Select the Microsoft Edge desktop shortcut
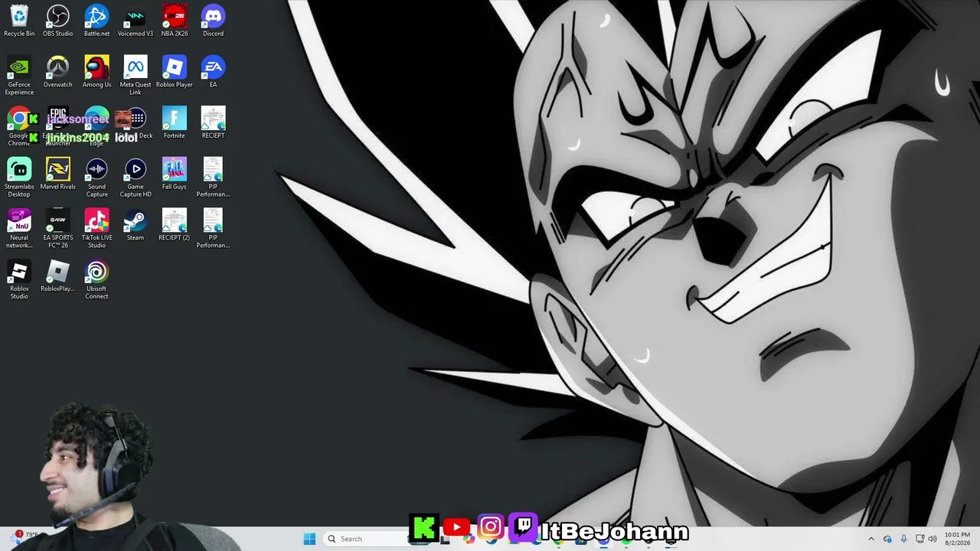Viewport: 980px width, 551px height. pos(96,127)
